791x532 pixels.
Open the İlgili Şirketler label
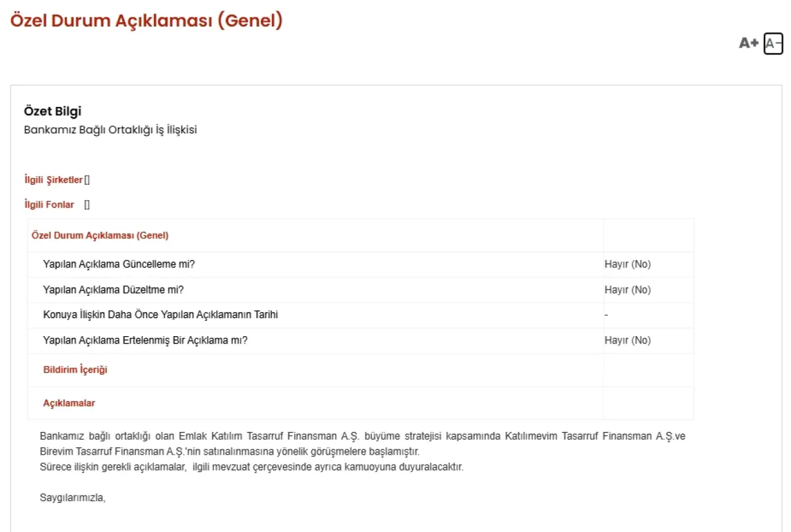53,180
